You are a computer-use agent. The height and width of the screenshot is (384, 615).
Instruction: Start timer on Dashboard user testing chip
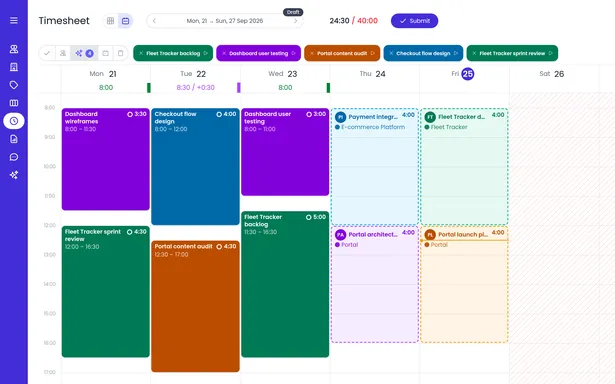[x=293, y=53]
